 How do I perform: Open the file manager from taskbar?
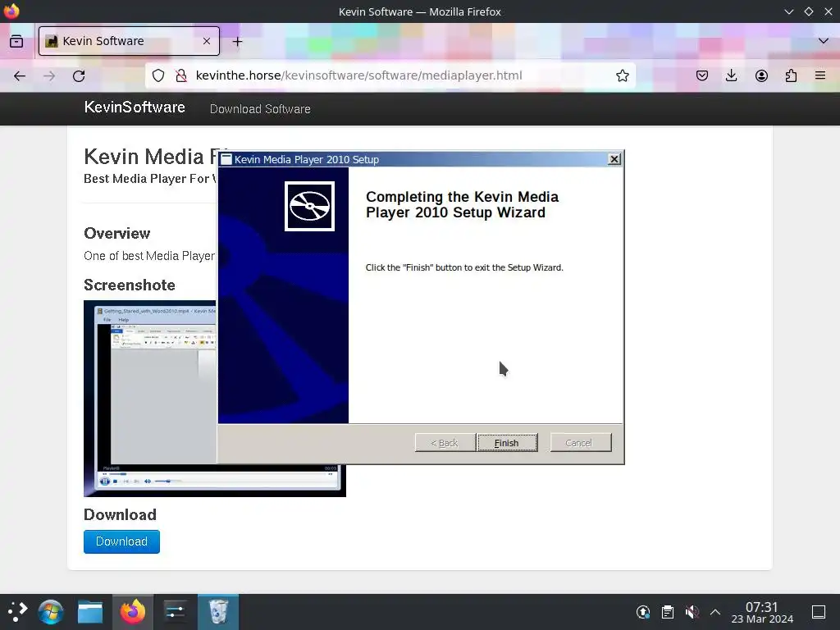[x=90, y=612]
